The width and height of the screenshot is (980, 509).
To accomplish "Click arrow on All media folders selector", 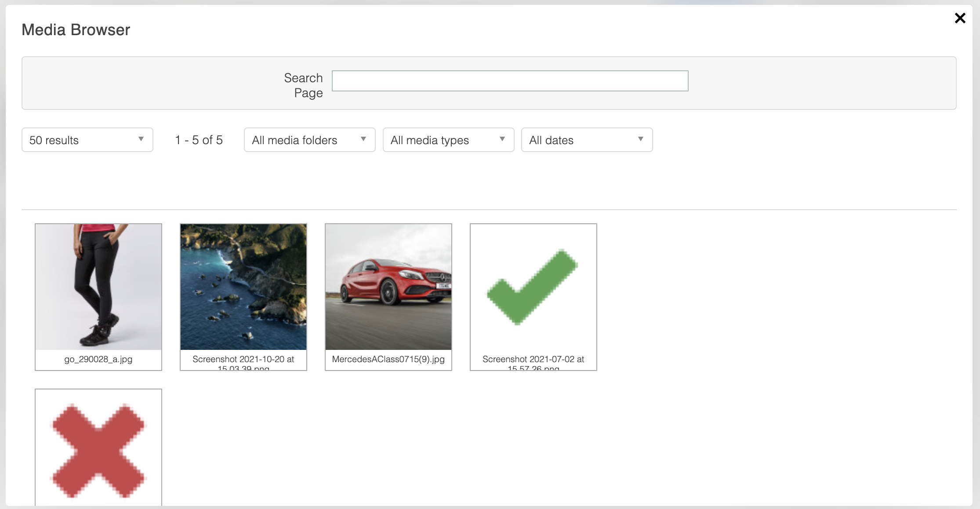I will tap(363, 139).
